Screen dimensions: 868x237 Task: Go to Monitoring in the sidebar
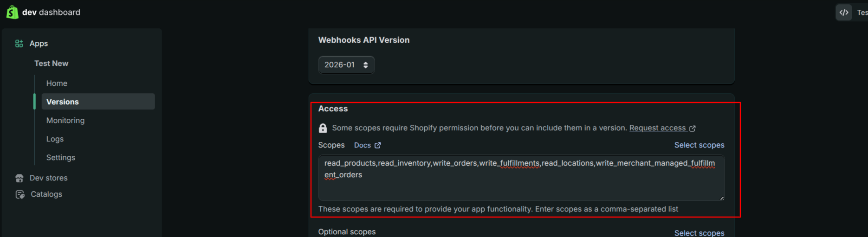(65, 121)
